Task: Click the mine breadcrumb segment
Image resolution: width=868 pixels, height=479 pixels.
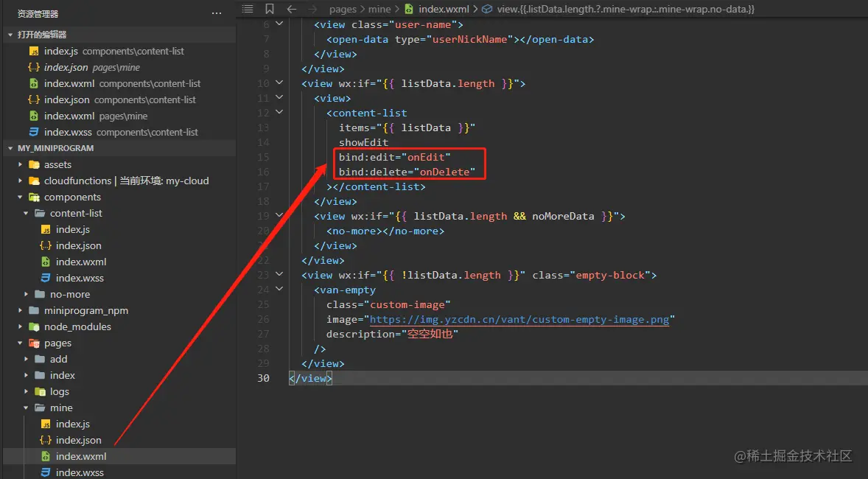Action: (x=379, y=9)
